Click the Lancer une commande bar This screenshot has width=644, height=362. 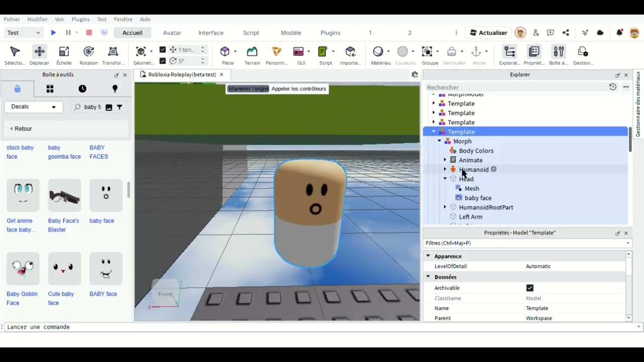point(321,327)
